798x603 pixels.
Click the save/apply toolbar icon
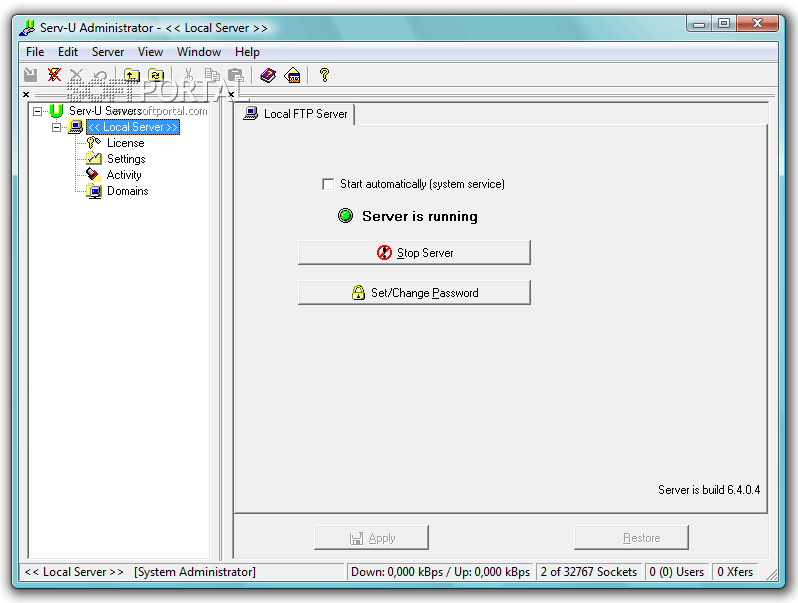pos(31,75)
